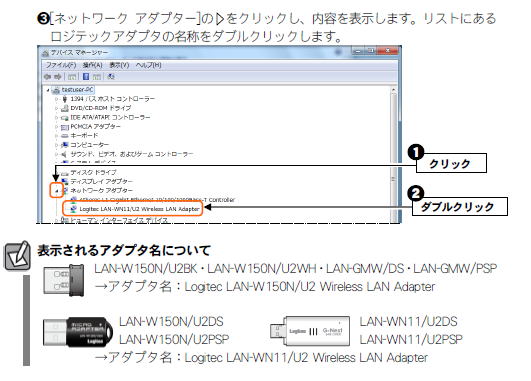Click the Scan for hardware changes icon
531x381 pixels.
(110, 77)
